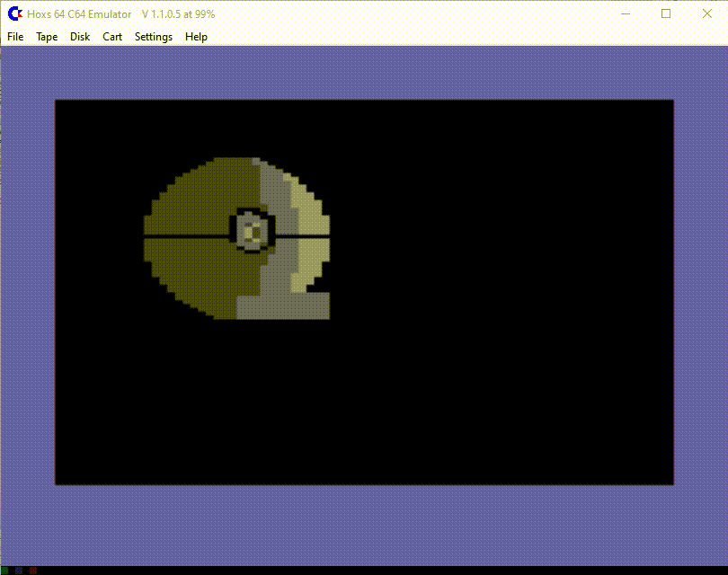Click the Commodore logo in the title bar
This screenshot has height=575, width=728.
14,13
